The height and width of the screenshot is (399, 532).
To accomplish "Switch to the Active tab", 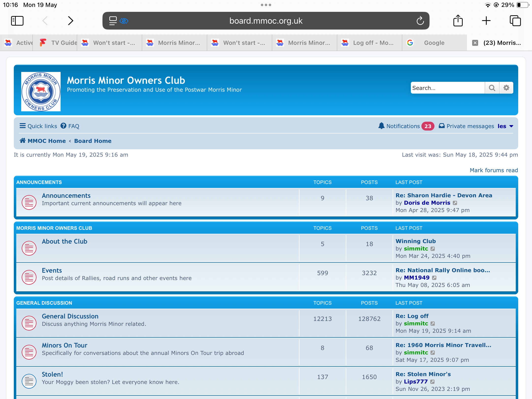I will point(16,43).
